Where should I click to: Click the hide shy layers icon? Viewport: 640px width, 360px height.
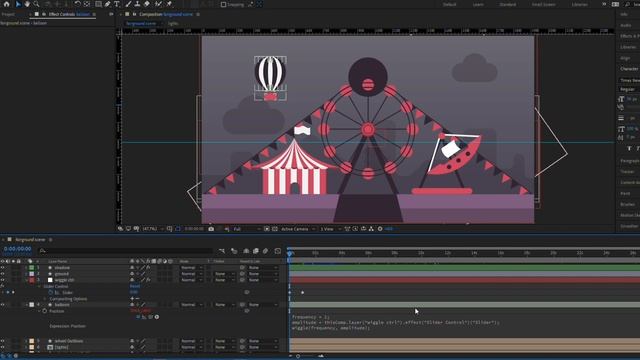tap(246, 251)
